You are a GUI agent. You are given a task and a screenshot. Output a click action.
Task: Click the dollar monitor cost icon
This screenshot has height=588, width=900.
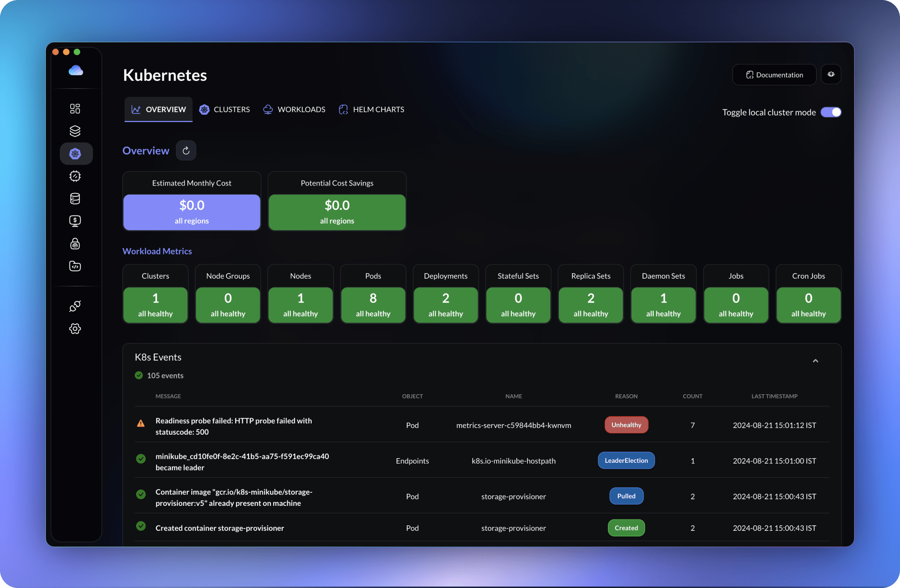click(75, 221)
